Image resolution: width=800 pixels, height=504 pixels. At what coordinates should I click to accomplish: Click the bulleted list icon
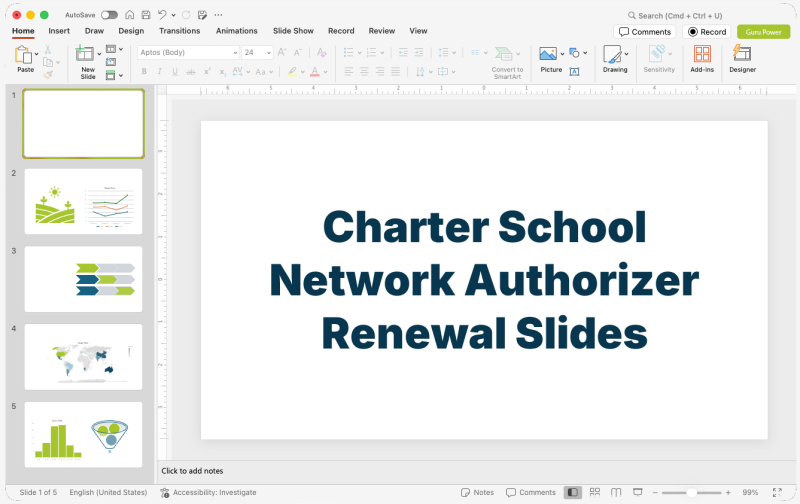[x=348, y=53]
